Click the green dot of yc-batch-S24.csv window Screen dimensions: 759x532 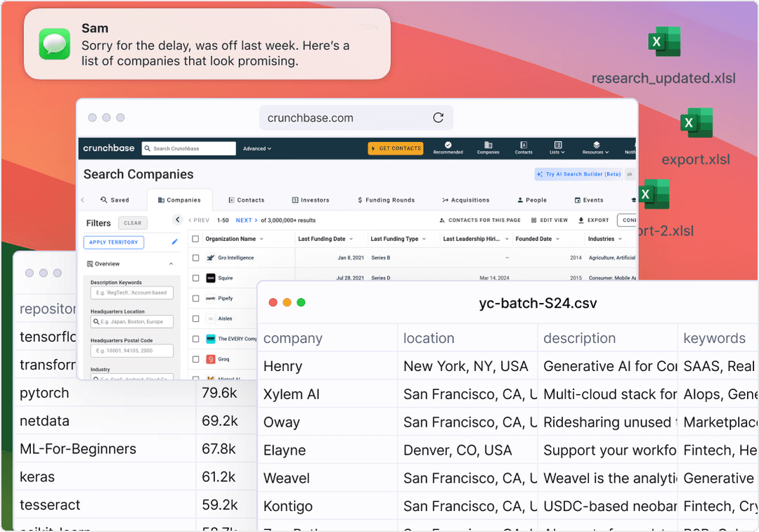tap(301, 303)
